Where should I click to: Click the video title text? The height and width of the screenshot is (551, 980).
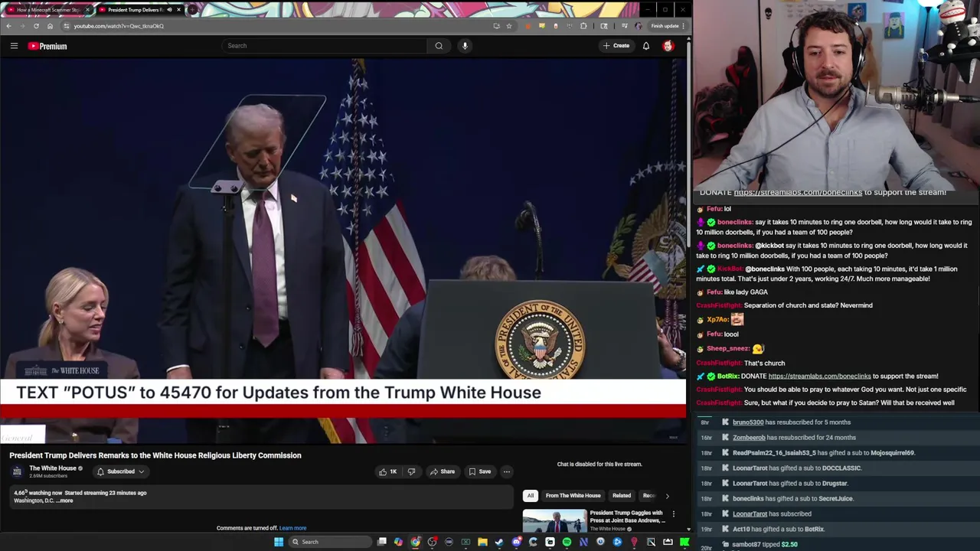click(155, 455)
